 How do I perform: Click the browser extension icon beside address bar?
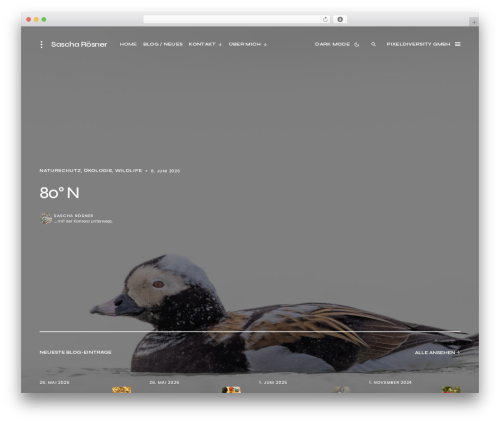point(340,19)
